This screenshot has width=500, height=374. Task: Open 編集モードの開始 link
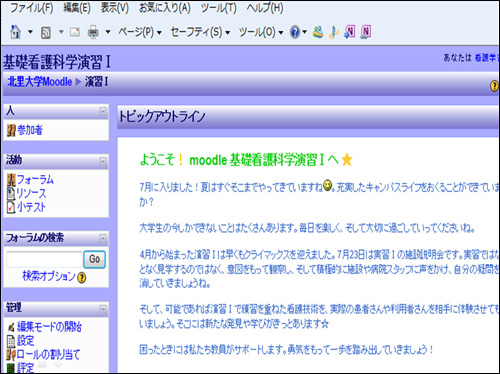(x=49, y=327)
